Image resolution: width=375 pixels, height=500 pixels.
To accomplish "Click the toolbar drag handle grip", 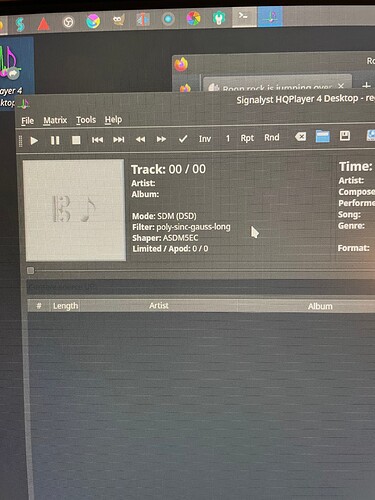I will point(21,141).
